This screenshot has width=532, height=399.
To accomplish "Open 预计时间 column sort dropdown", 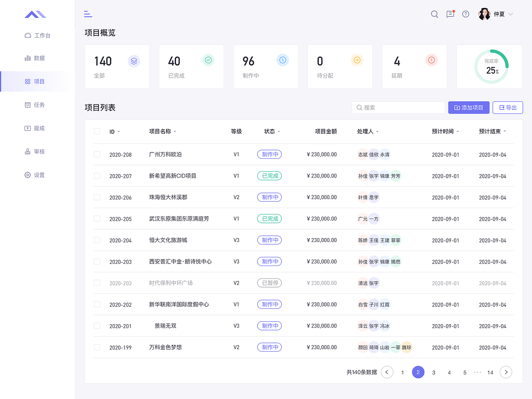I will 458,131.
